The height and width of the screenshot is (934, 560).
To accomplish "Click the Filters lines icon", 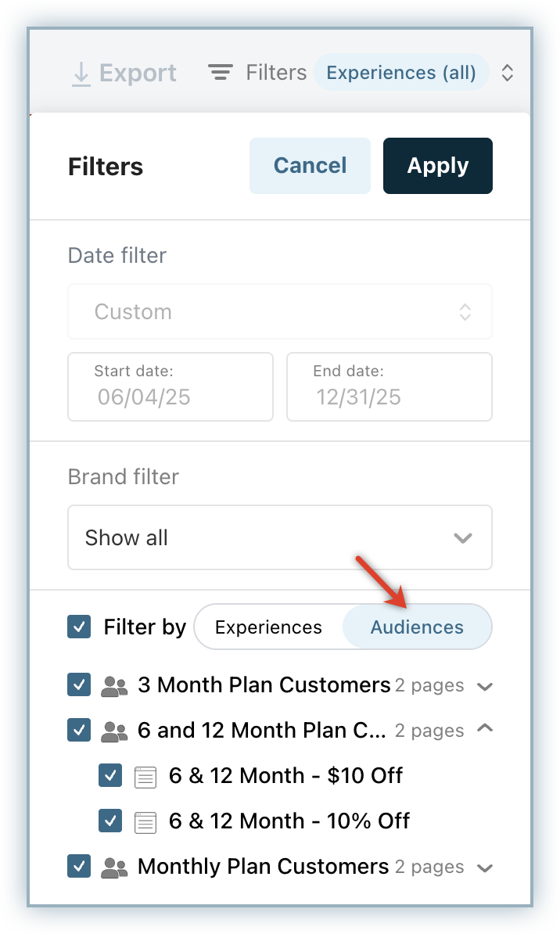I will 221,73.
